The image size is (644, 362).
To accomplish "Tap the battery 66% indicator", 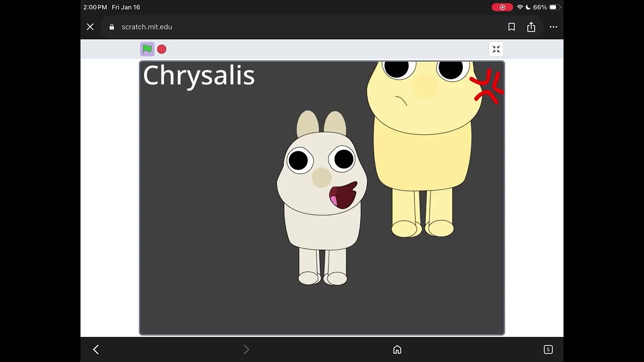I will [x=546, y=7].
